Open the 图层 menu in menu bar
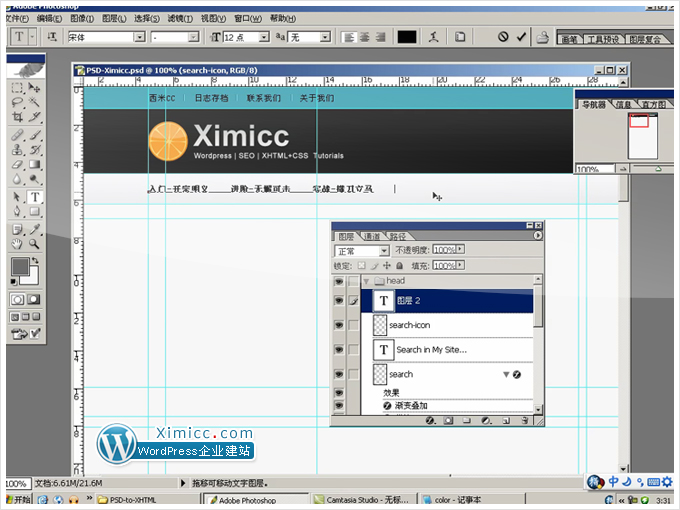Screen dimensions: 680x510 tap(114, 18)
